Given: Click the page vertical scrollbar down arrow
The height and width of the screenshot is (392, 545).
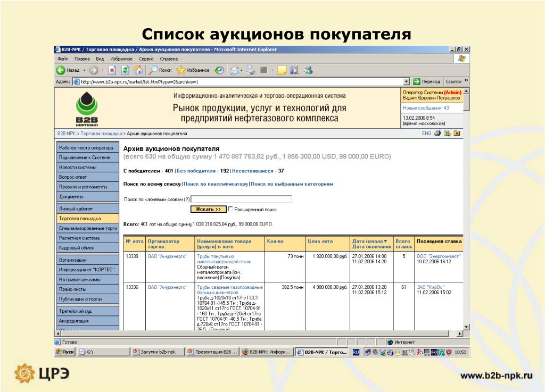Looking at the screenshot, I should pos(466,327).
